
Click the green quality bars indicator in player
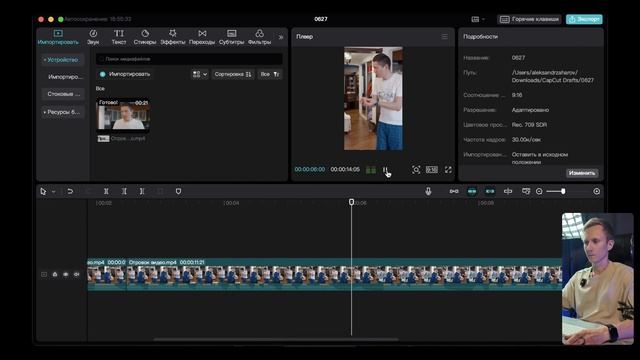[x=371, y=170]
